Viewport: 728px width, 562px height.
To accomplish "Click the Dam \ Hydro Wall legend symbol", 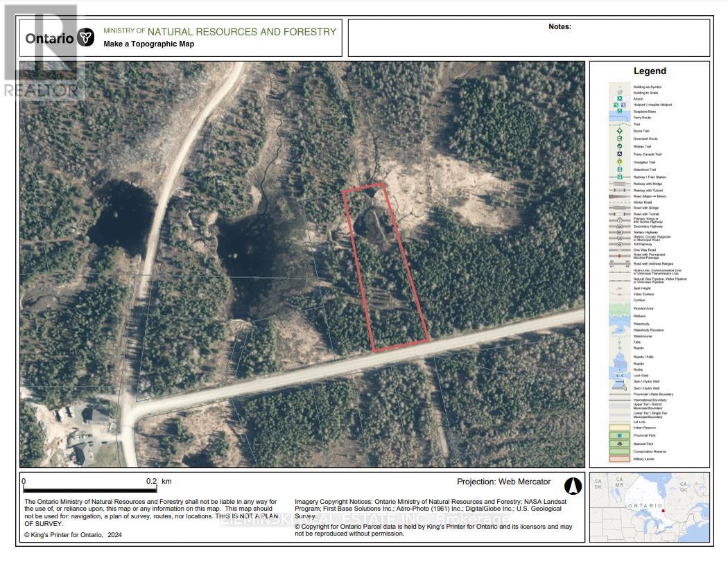I will 621,381.
